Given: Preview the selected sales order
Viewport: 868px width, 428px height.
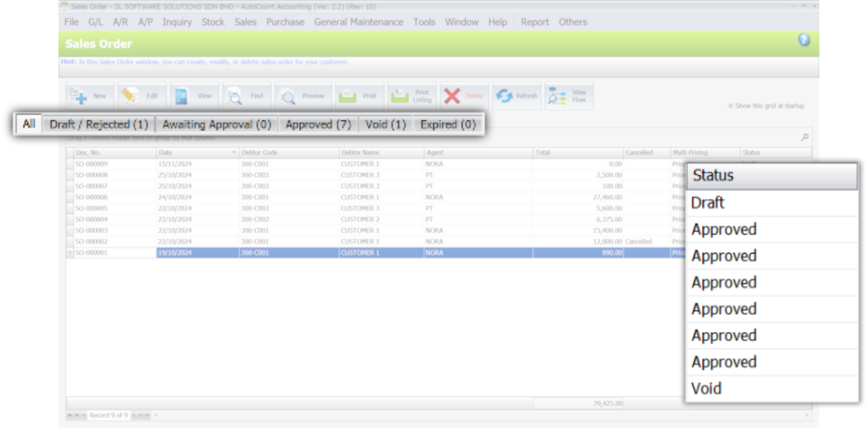Looking at the screenshot, I should tap(303, 96).
